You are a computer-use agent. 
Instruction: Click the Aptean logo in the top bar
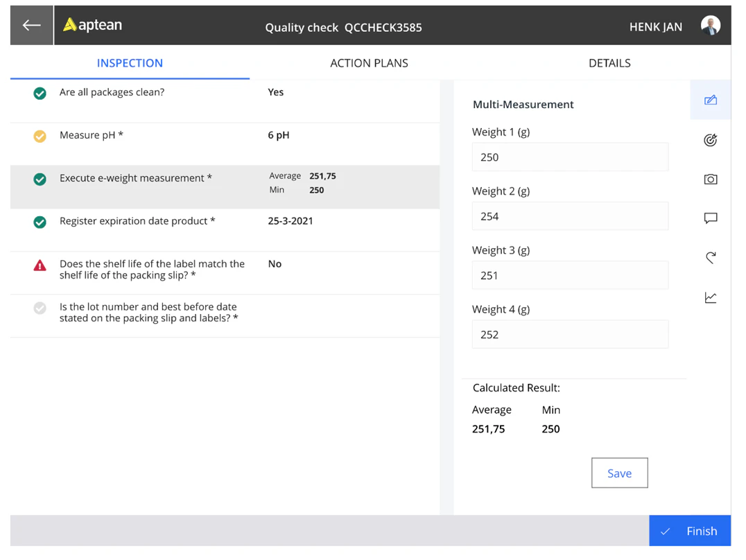92,24
